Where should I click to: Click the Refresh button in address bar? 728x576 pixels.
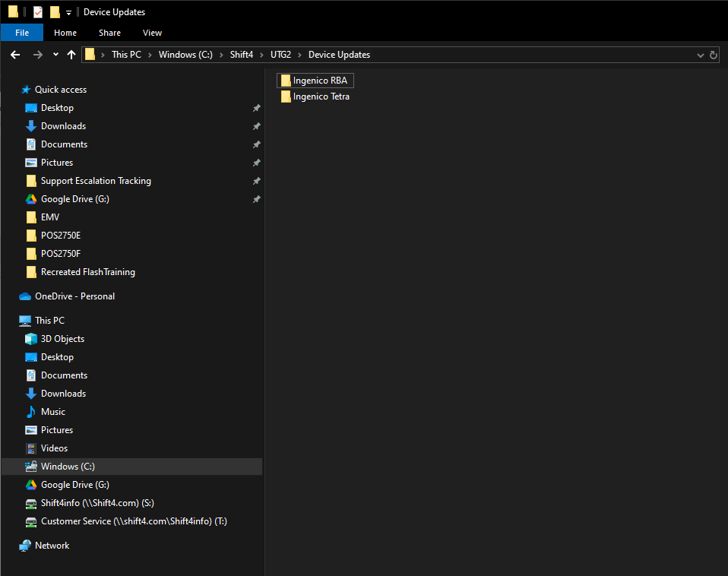[713, 55]
